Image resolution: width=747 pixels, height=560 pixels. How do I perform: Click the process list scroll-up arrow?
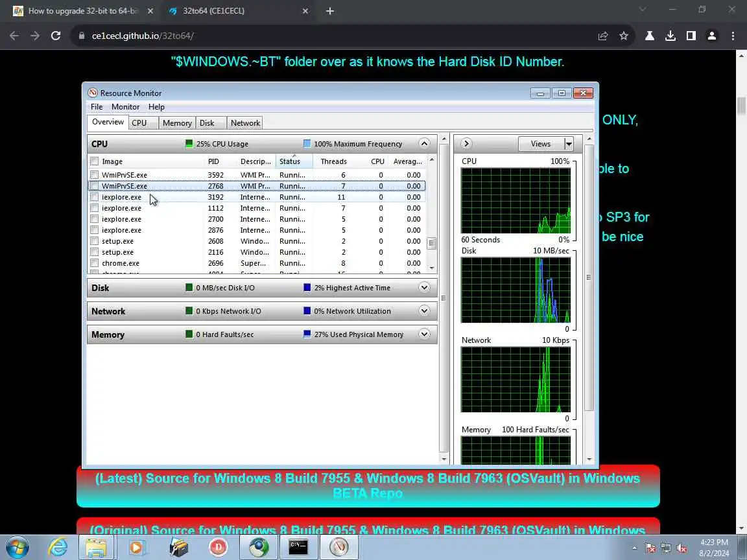(x=432, y=159)
